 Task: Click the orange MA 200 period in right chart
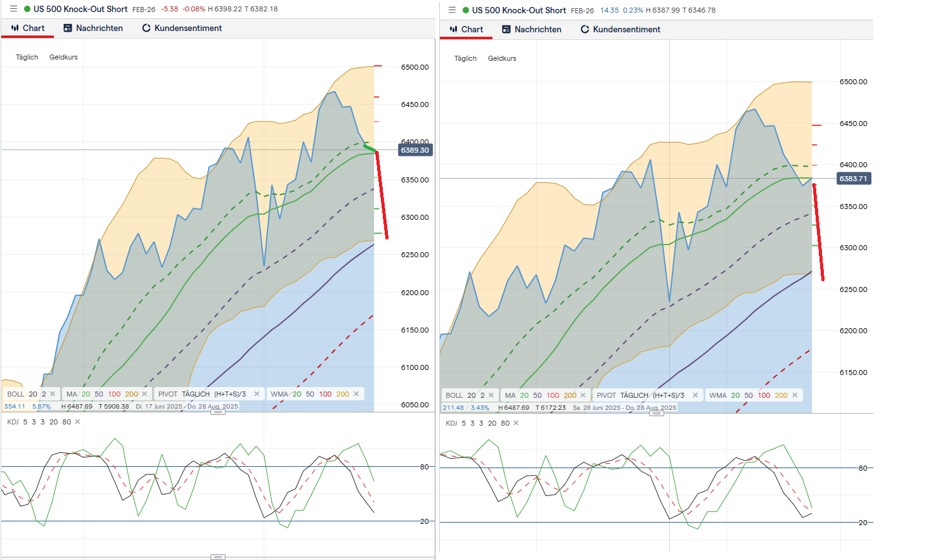click(570, 395)
